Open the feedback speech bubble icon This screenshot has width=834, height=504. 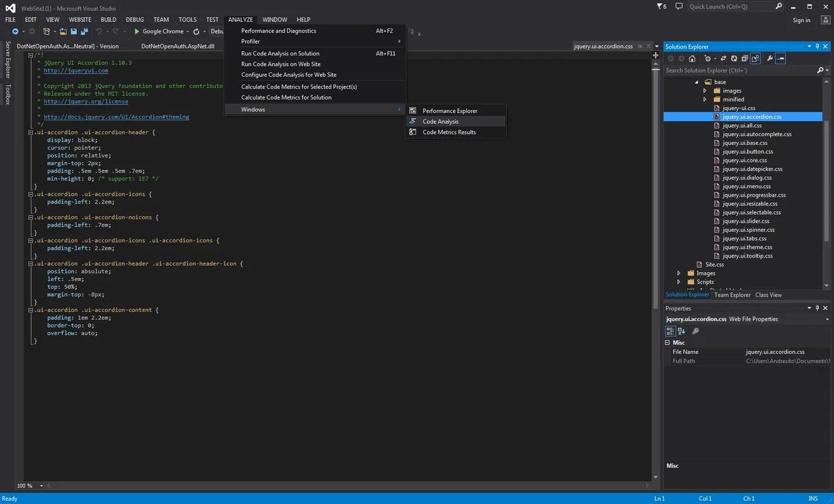(x=678, y=6)
